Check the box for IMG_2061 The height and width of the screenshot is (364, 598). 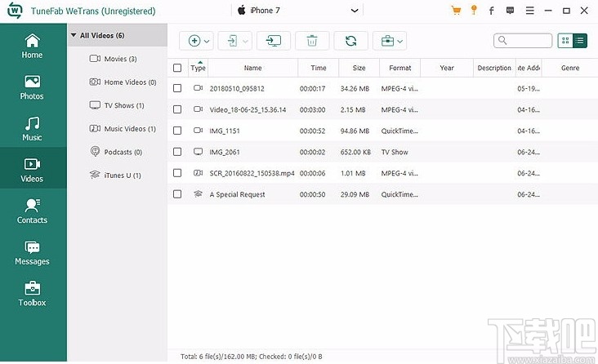[177, 152]
